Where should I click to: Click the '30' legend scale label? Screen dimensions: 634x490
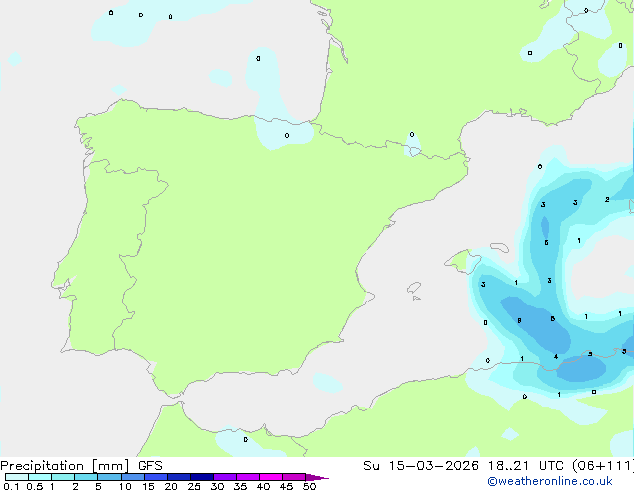click(217, 486)
